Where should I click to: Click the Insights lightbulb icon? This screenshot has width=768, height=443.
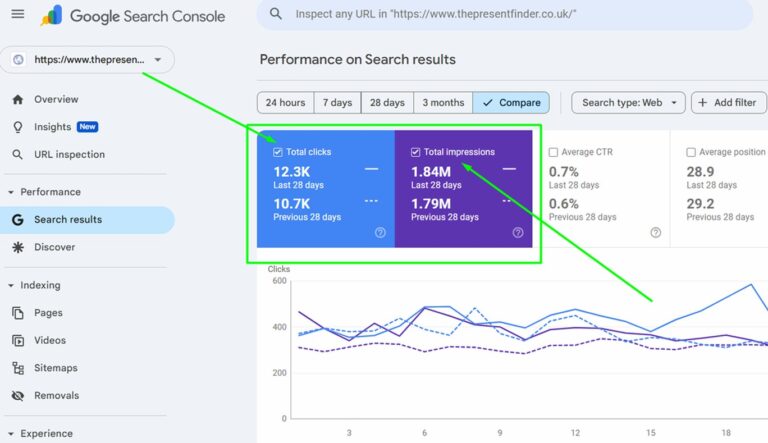[x=17, y=127]
